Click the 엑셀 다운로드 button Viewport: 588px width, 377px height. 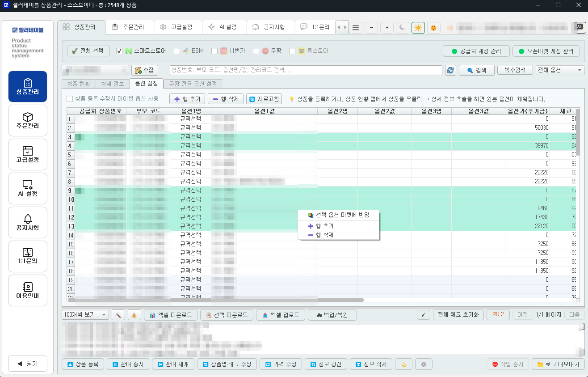[x=171, y=315]
